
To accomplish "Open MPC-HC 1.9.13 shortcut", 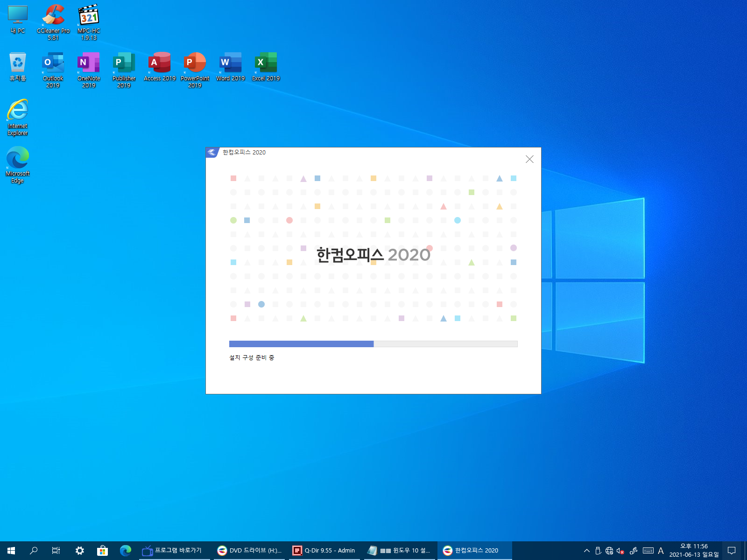I will (x=89, y=22).
